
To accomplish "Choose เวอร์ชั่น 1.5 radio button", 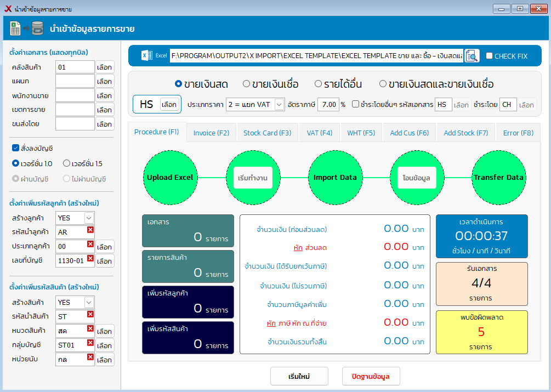I will click(x=66, y=163).
